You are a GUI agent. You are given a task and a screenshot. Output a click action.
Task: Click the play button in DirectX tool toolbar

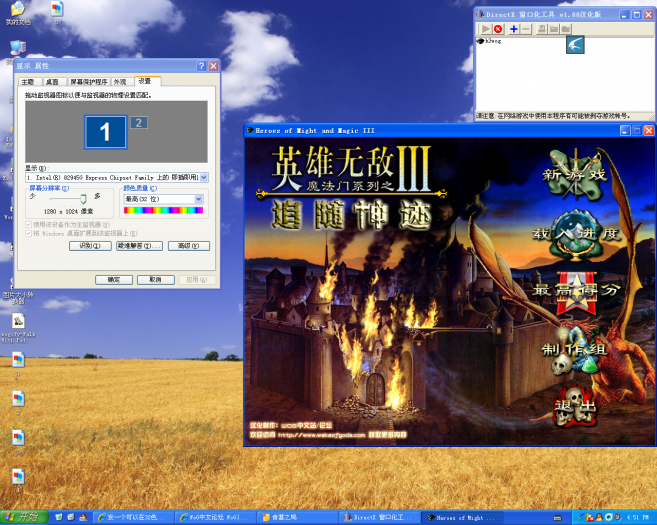[486, 29]
